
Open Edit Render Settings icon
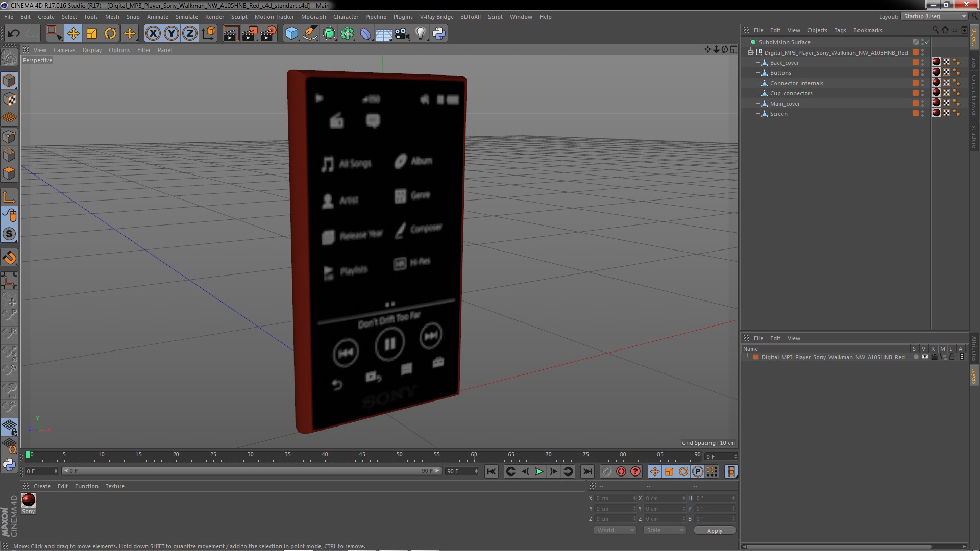pos(268,34)
